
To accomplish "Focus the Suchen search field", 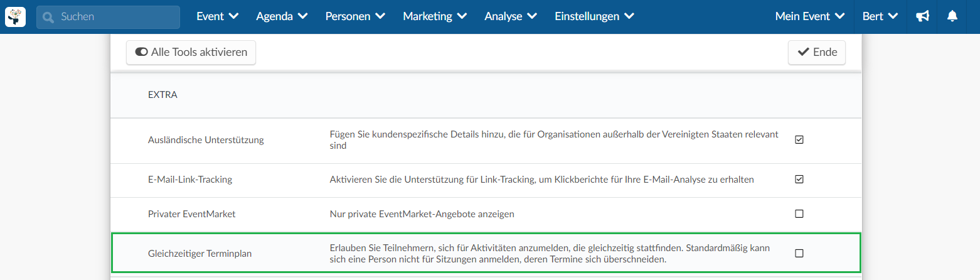I will (x=108, y=17).
